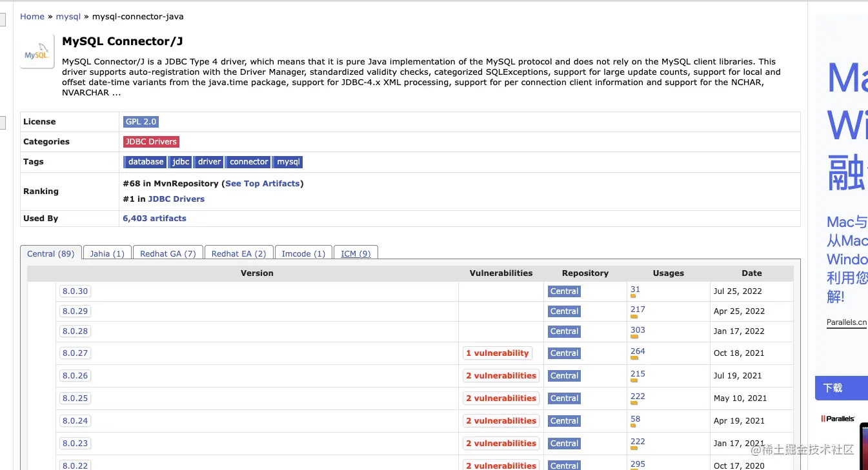The width and height of the screenshot is (868, 470).
Task: Select the database tag
Action: coord(146,162)
